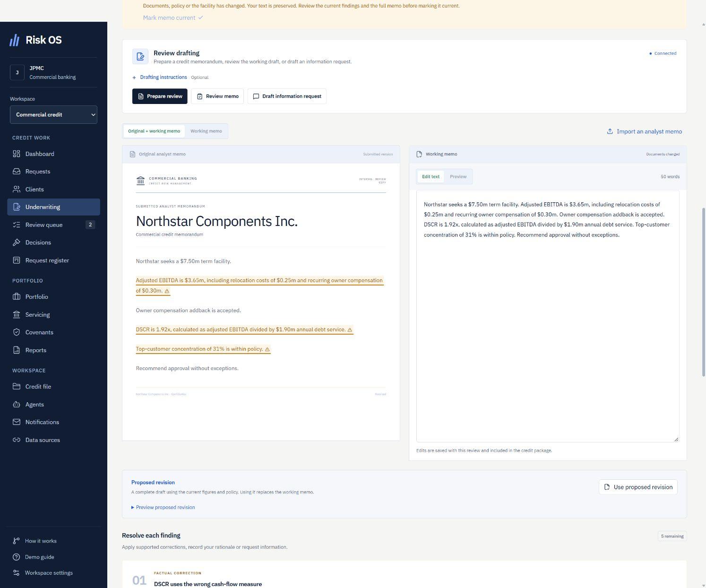706x588 pixels.
Task: Click the Workspace settings sliders icon
Action: (x=17, y=573)
